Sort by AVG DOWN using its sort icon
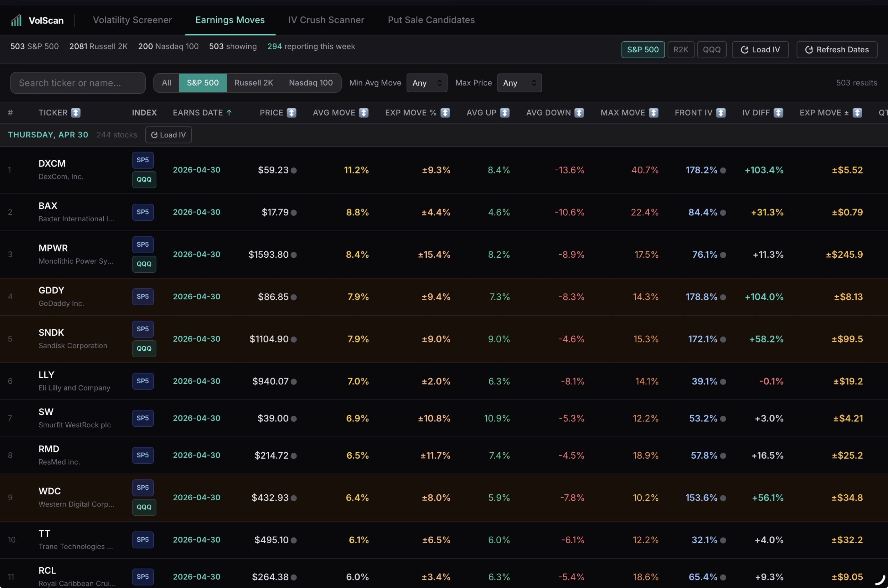 (x=579, y=113)
